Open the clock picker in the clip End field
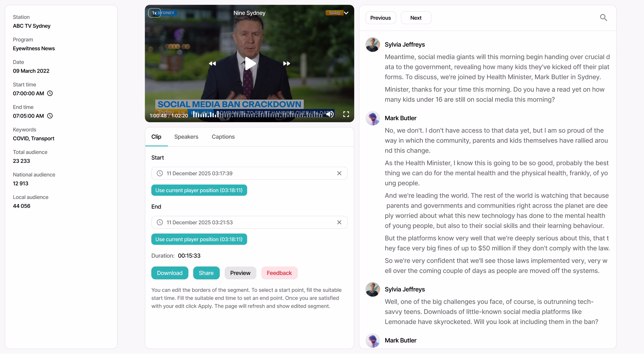 160,222
